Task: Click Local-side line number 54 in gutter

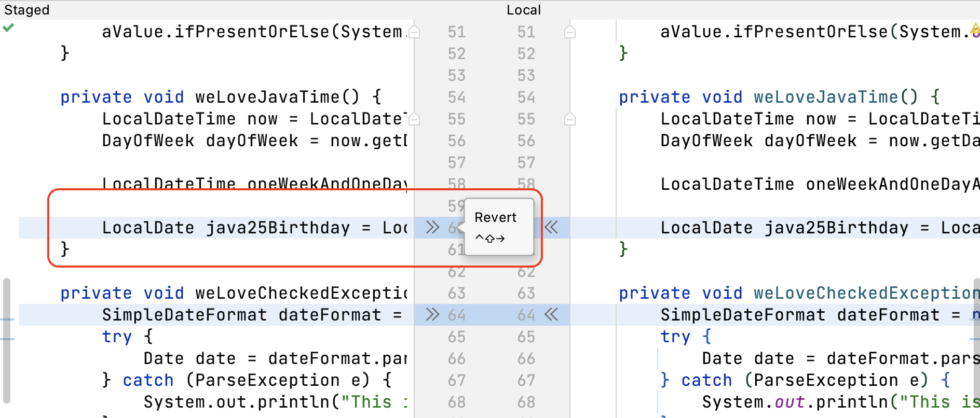Action: (x=526, y=97)
